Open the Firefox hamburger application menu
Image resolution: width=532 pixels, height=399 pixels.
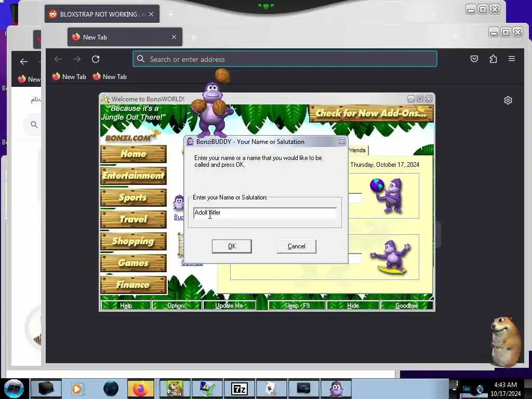pyautogui.click(x=512, y=59)
